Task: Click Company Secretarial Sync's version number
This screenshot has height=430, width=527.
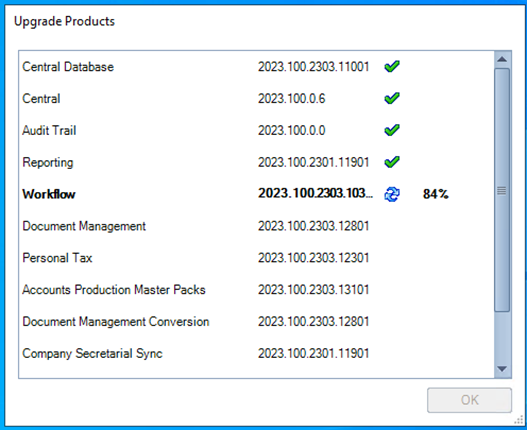Action: click(314, 353)
